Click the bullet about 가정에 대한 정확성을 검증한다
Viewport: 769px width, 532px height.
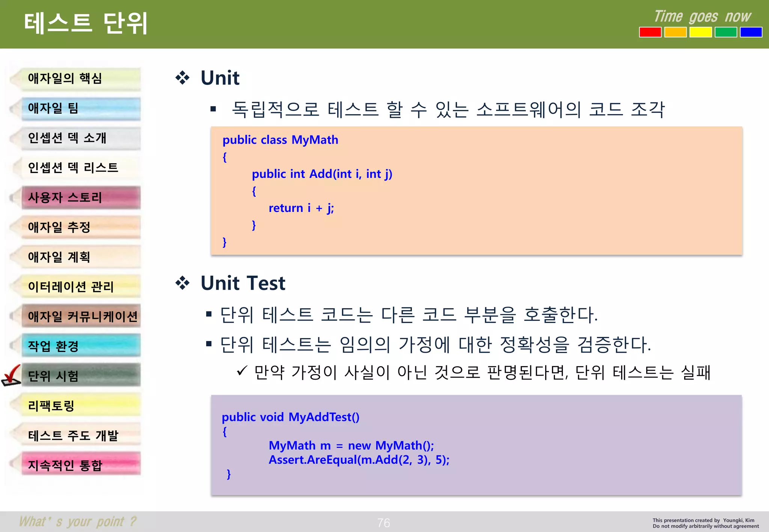[435, 344]
